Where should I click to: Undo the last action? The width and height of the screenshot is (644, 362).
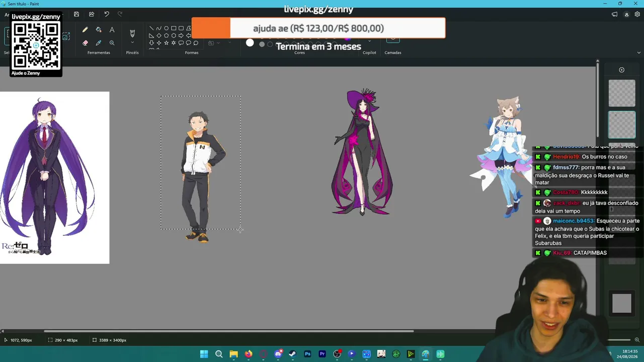click(107, 14)
